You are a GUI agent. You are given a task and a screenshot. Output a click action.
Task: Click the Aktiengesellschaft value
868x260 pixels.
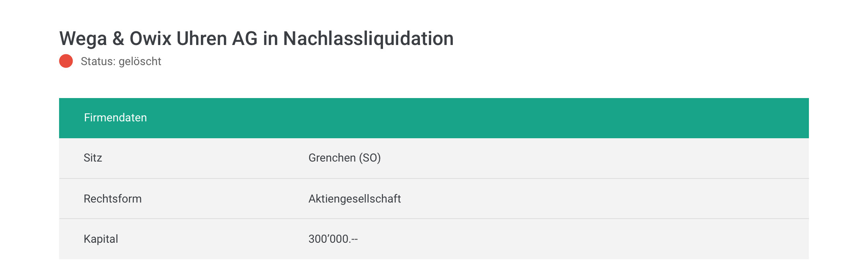tap(354, 199)
